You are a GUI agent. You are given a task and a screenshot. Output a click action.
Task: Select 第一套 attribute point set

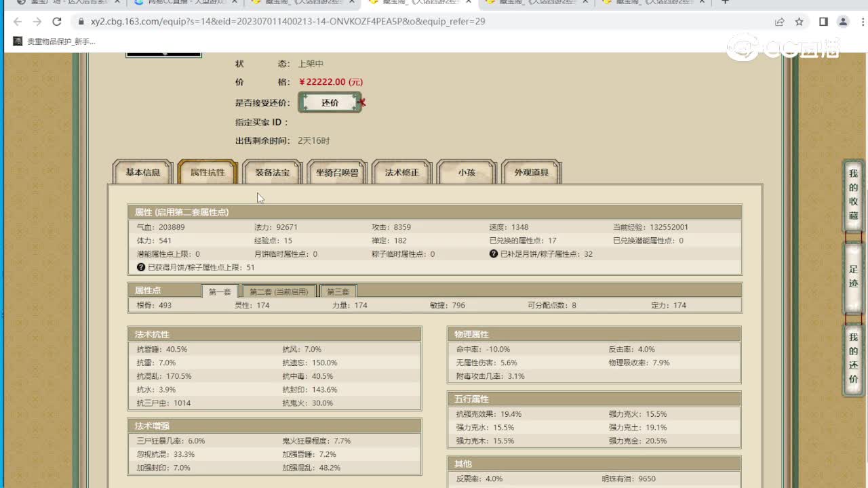(x=220, y=291)
